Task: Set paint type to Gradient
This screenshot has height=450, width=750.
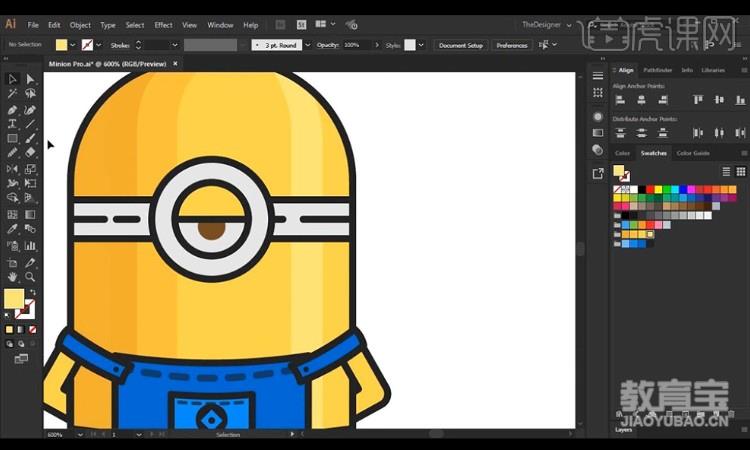Action: point(21,329)
